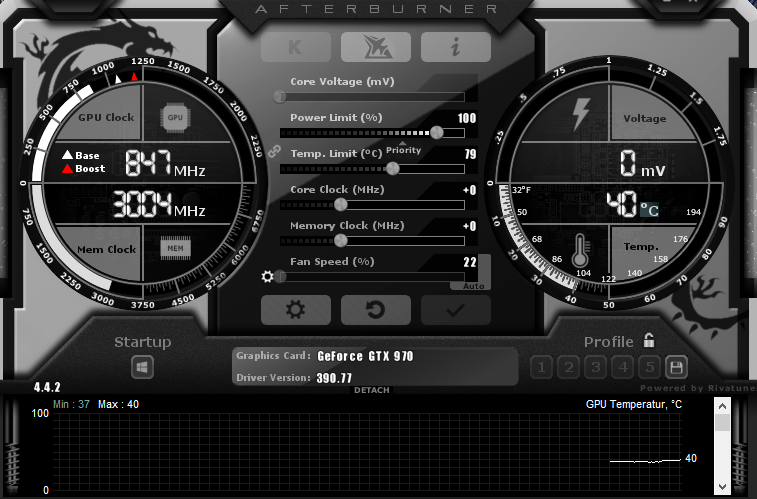Click the Core Clock slider handle
The height and width of the screenshot is (499, 757).
coord(341,205)
